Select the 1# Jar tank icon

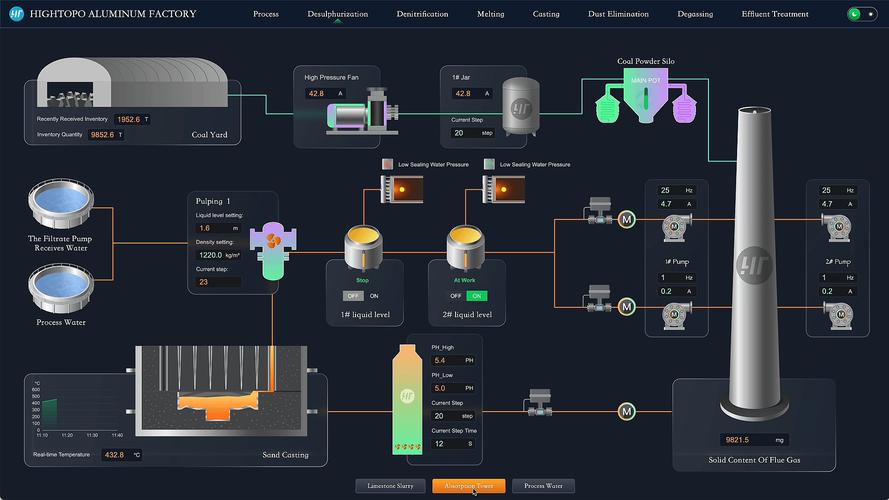[521, 107]
